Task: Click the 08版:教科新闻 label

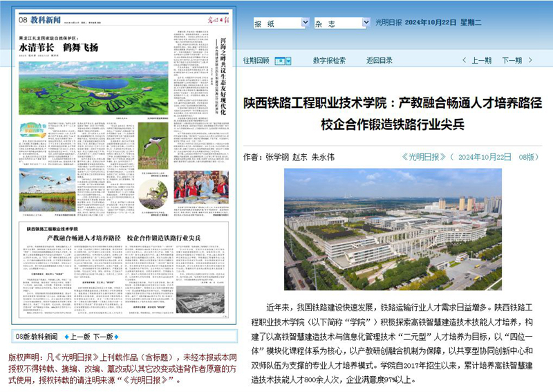Action: tap(37, 337)
